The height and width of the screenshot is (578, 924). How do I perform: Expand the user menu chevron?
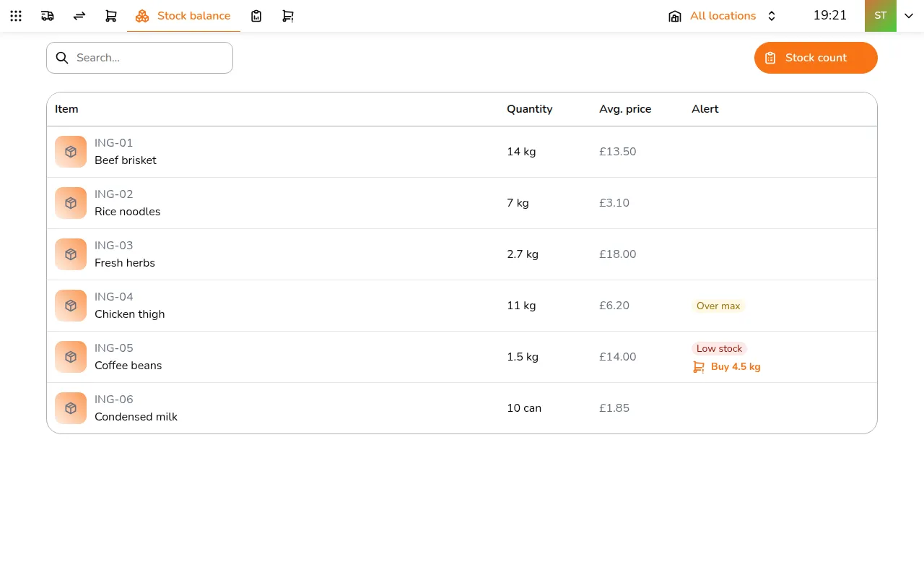coord(909,16)
